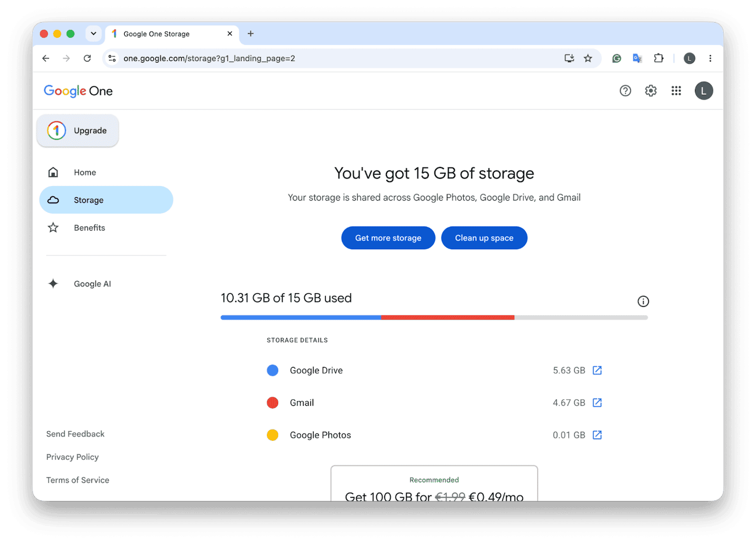Viewport: 756px width, 544px height.
Task: Click Get more storage button
Action: coord(388,238)
